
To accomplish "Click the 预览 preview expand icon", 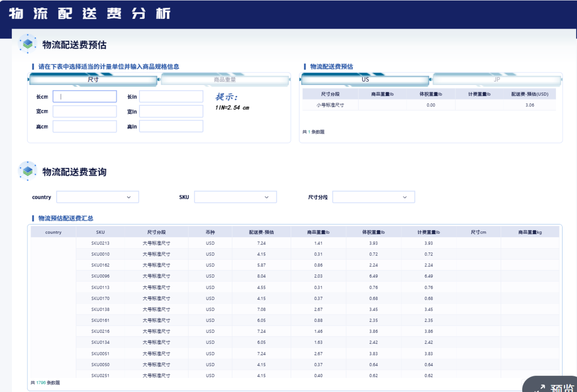I will 539,388.
